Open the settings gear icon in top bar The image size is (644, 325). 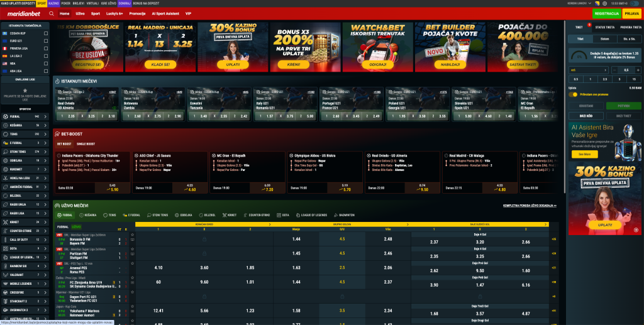coord(604,3)
